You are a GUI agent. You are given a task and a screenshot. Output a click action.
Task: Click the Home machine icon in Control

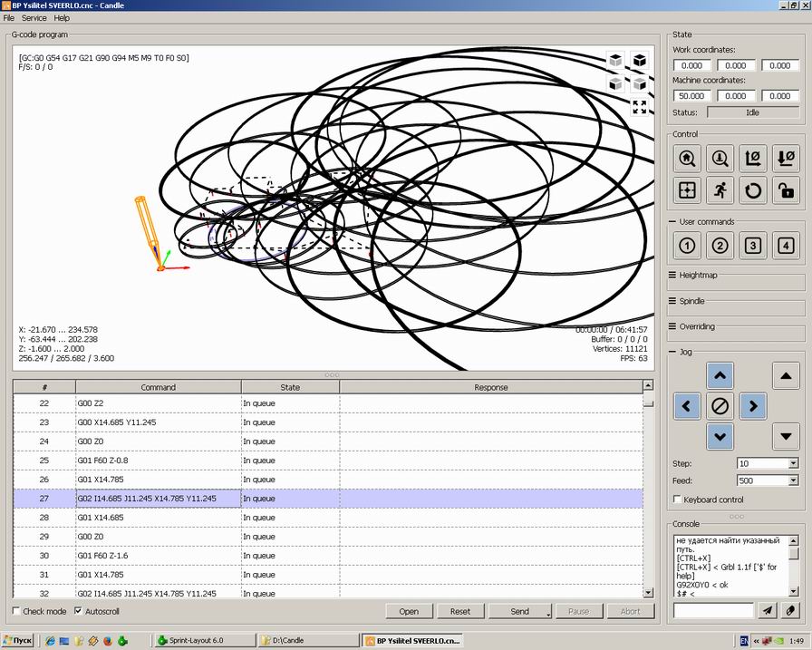[x=687, y=158]
